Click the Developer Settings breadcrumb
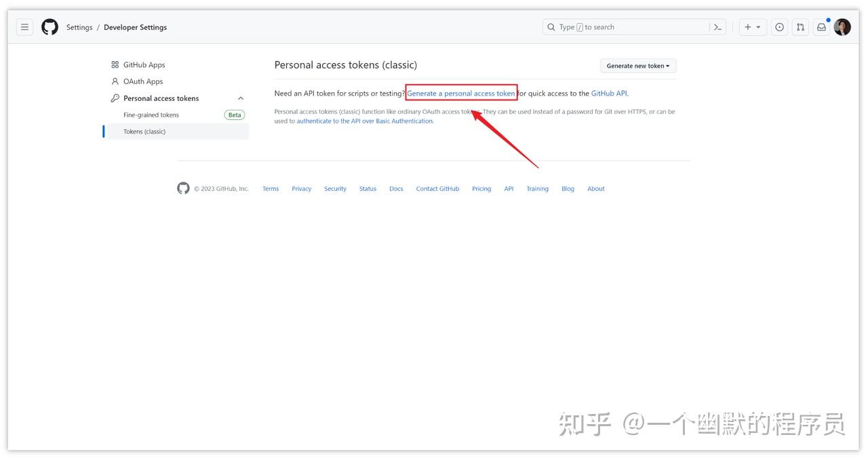This screenshot has height=458, width=868. point(135,27)
